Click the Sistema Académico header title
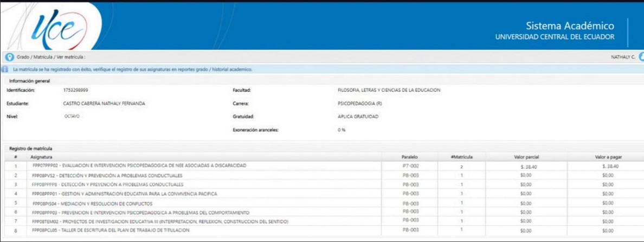 coord(570,26)
